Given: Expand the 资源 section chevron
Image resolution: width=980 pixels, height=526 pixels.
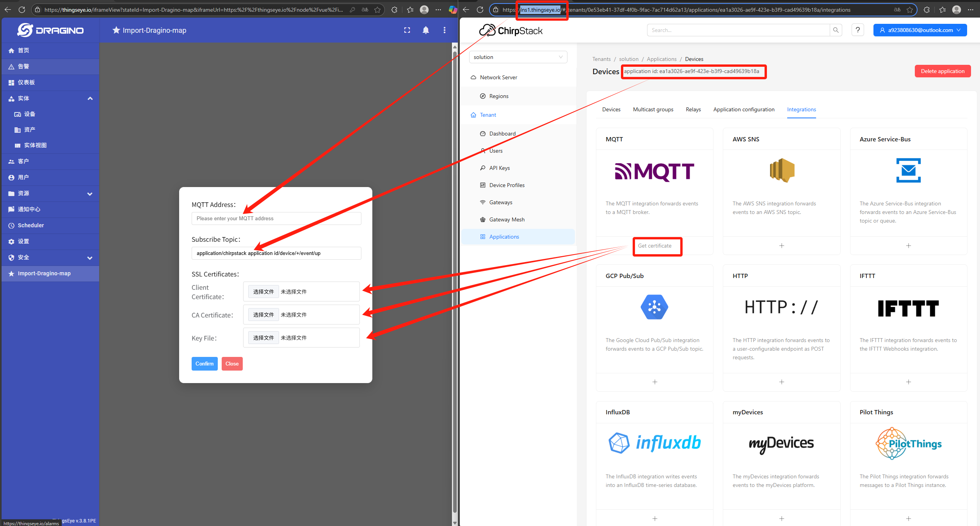Looking at the screenshot, I should (90, 194).
